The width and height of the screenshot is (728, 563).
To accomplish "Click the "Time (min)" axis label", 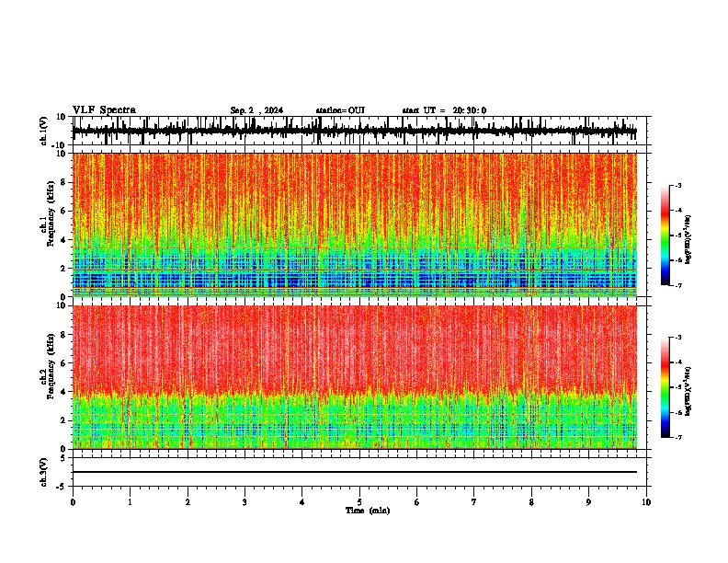I will [x=368, y=511].
